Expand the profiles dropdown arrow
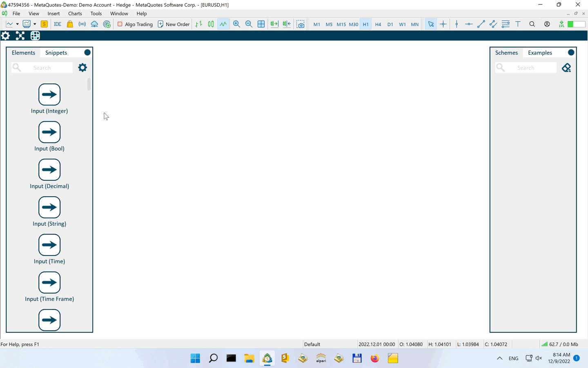 click(35, 24)
